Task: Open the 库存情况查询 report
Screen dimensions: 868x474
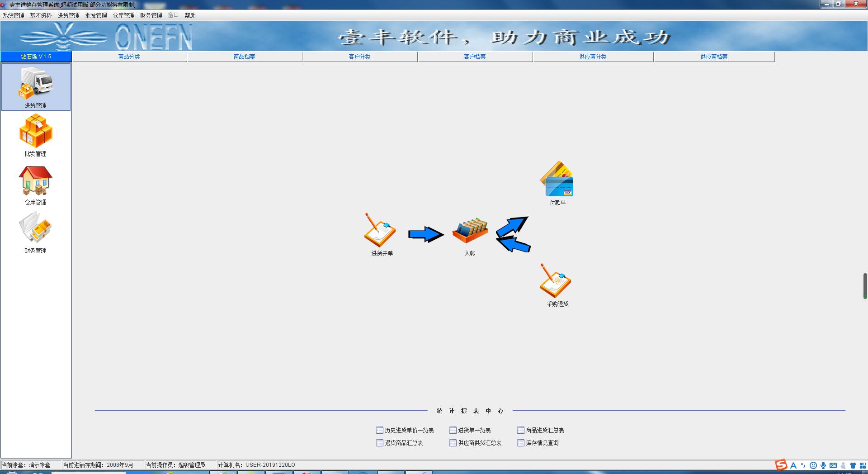Action: [538, 443]
